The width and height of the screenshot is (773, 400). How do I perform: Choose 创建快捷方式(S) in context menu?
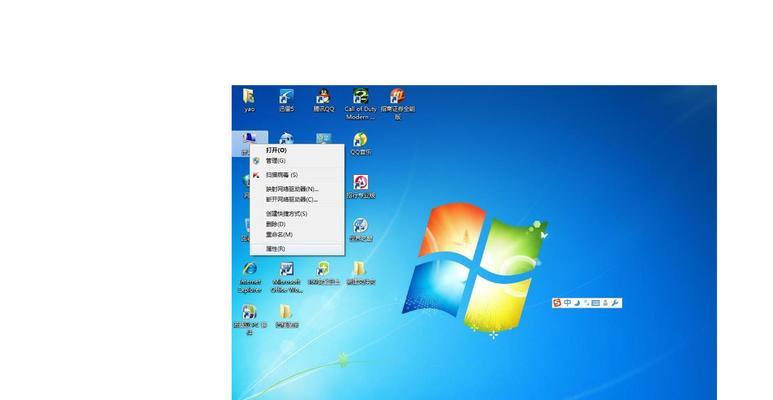(x=297, y=214)
